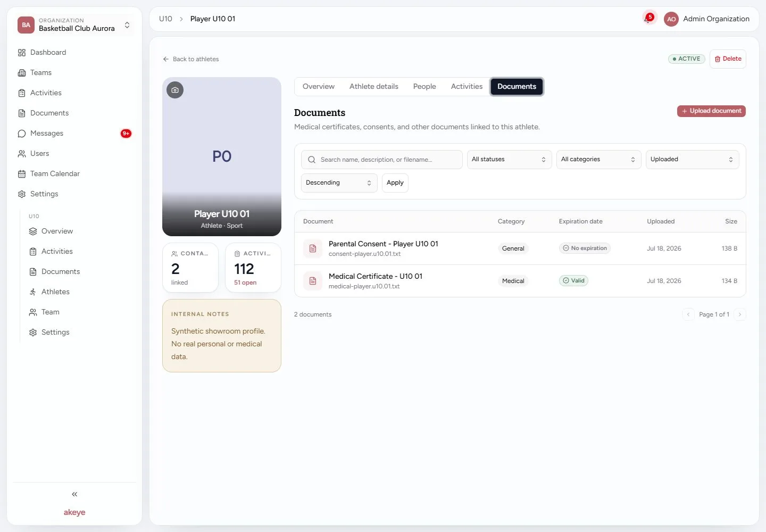Go to next documents page
The width and height of the screenshot is (766, 532).
click(x=740, y=314)
